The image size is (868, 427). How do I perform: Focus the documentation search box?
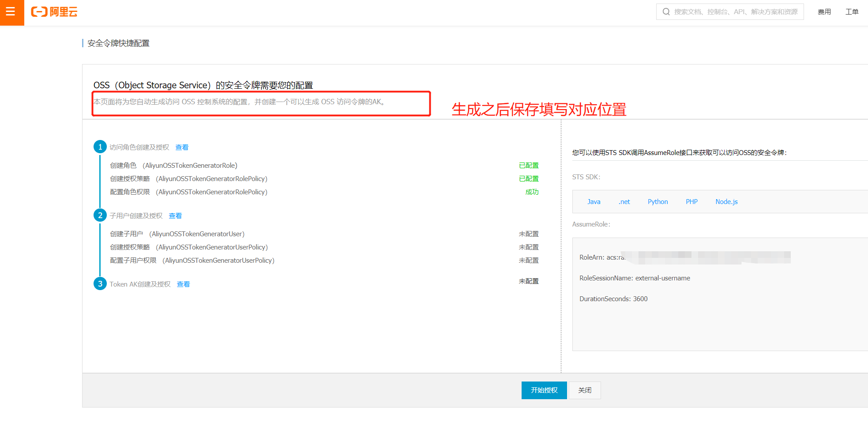pyautogui.click(x=730, y=12)
